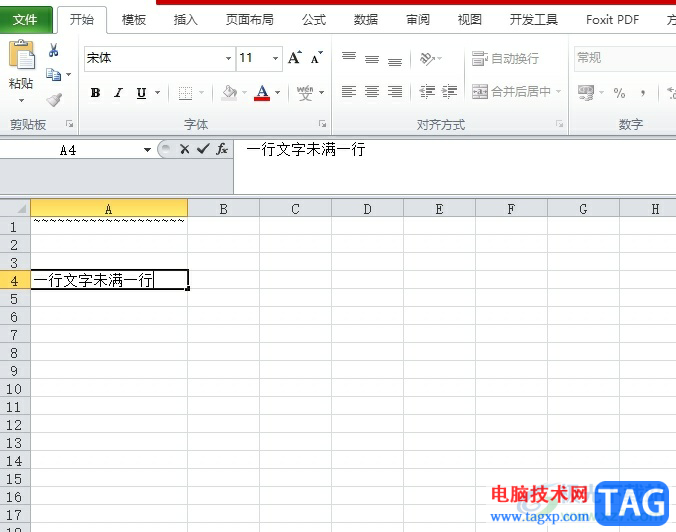Open fill color dropdown arrow
This screenshot has width=676, height=532.
(x=244, y=92)
